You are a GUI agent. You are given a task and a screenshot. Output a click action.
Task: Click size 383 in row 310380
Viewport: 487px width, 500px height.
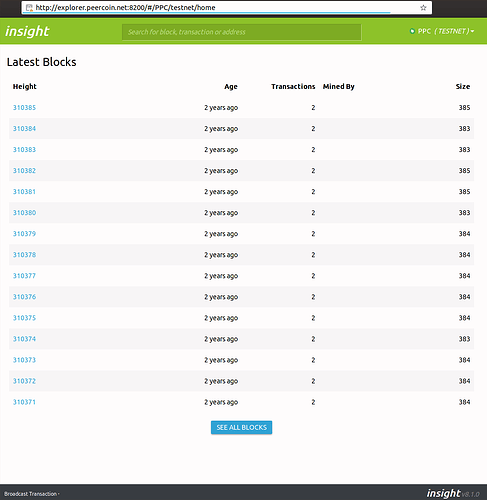pyautogui.click(x=464, y=213)
